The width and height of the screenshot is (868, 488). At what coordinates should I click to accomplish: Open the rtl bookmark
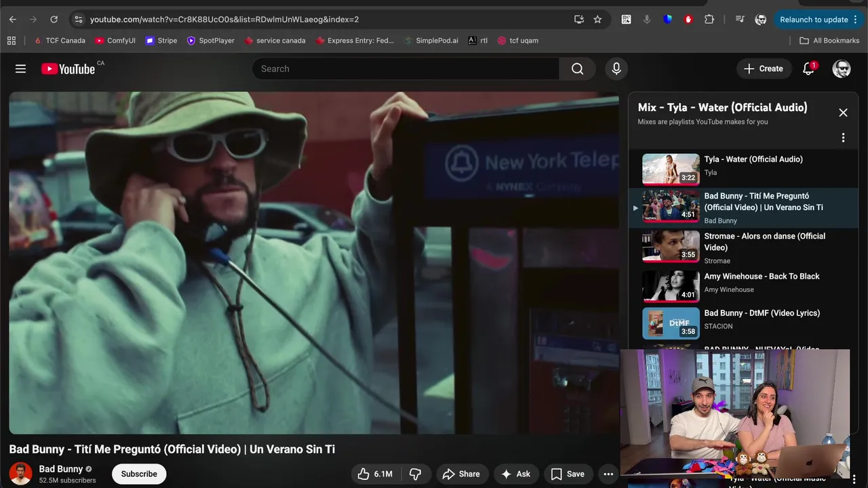coord(478,41)
